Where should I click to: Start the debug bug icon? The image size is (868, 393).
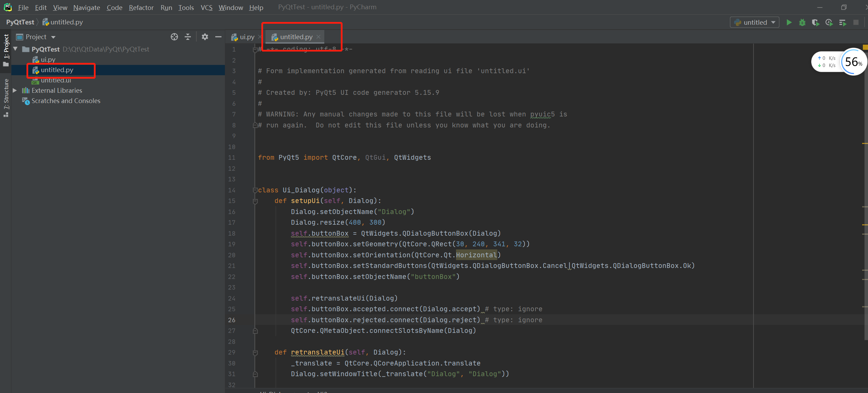pos(802,22)
